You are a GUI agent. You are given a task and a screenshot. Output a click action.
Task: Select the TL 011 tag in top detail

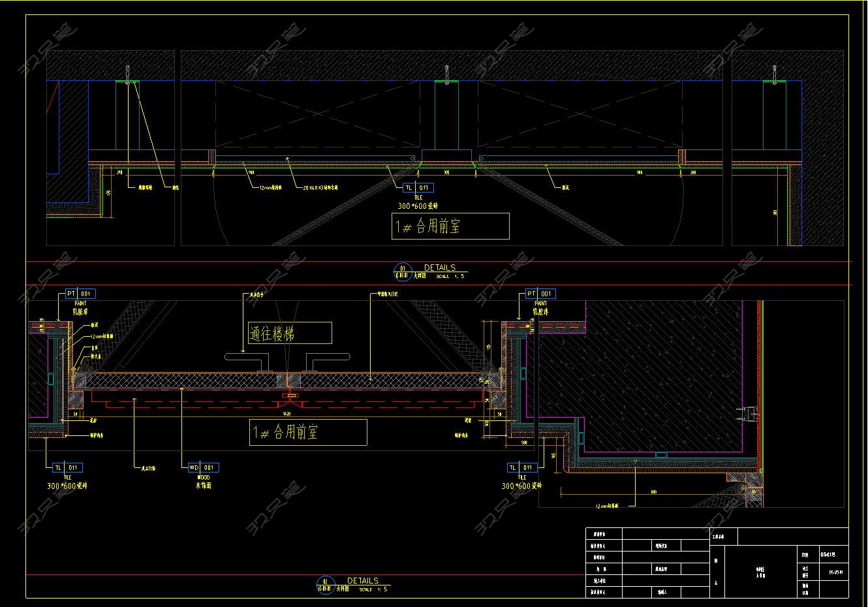click(x=418, y=188)
